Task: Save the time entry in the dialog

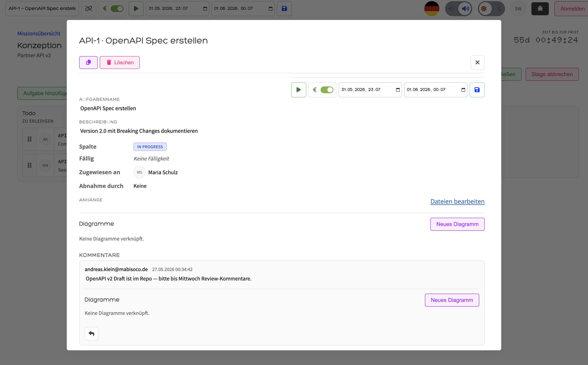Action: point(477,90)
